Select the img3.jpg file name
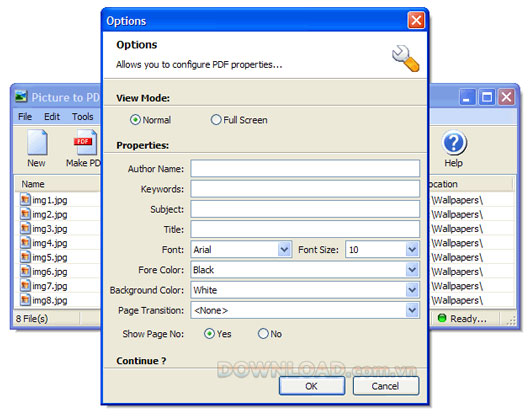 tap(50, 229)
